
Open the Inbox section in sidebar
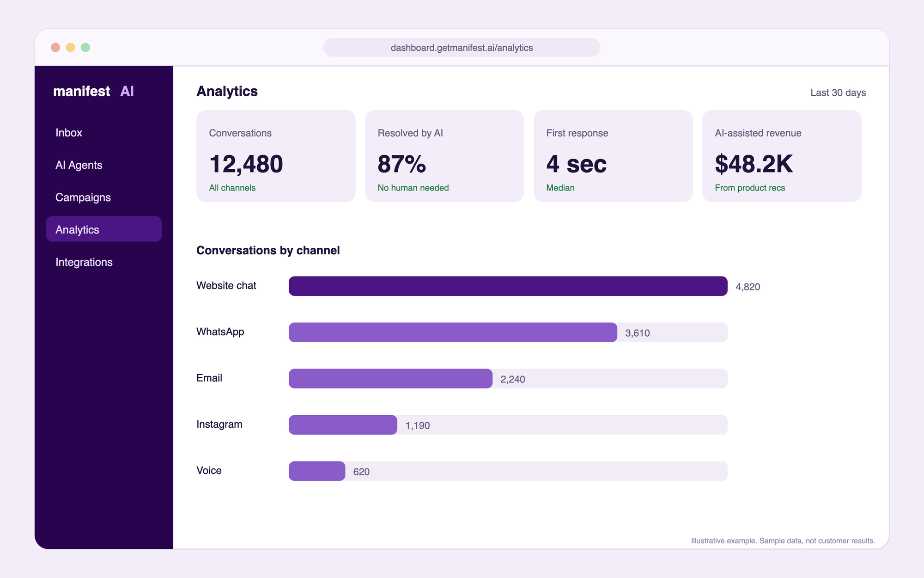click(104, 133)
